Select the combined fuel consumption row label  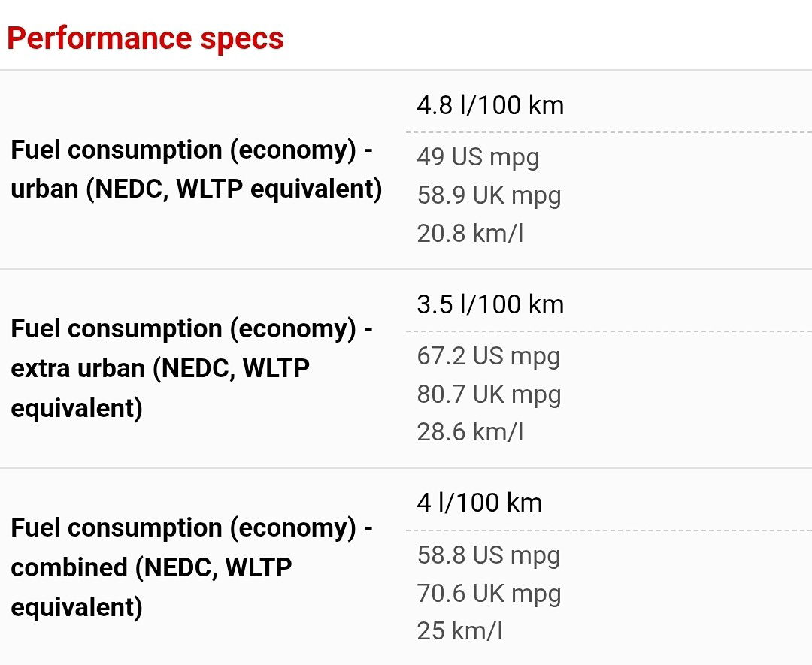[192, 567]
